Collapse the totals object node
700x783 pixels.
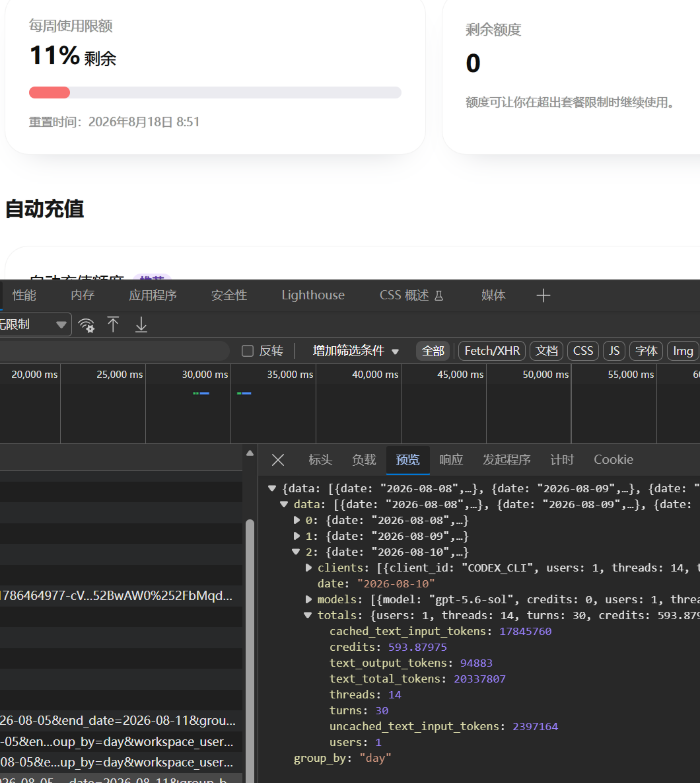point(308,615)
